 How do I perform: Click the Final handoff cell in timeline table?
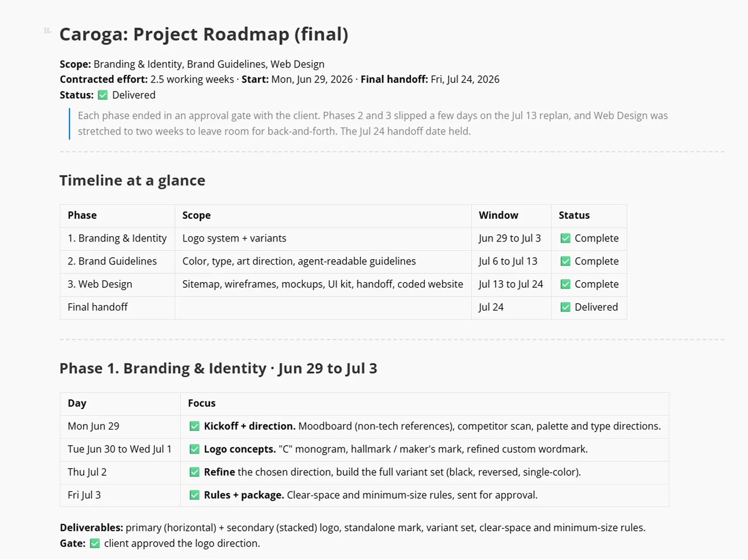click(x=117, y=307)
